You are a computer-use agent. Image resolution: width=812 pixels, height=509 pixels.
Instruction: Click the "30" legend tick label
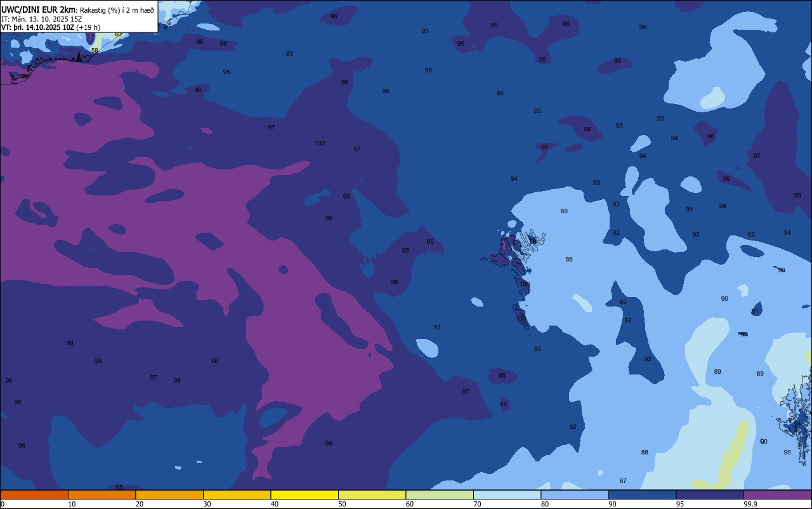click(x=207, y=504)
